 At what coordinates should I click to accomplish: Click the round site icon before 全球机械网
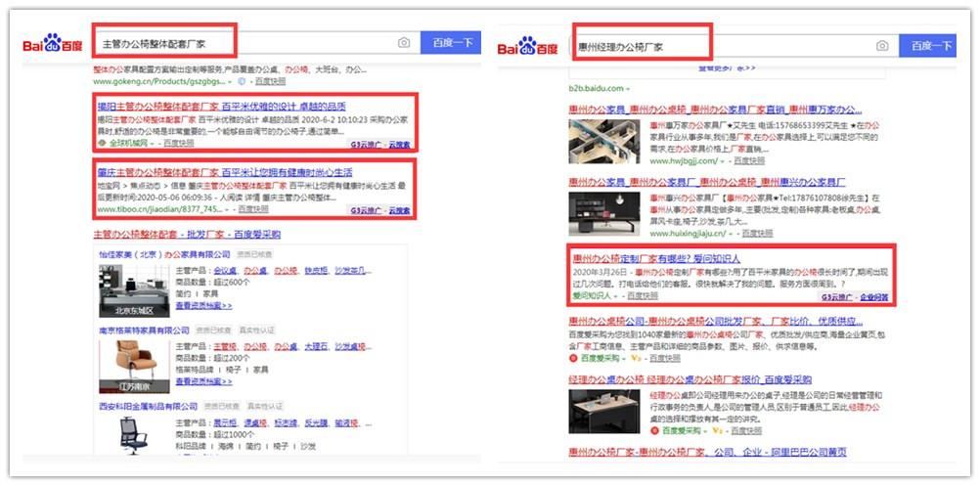point(103,143)
